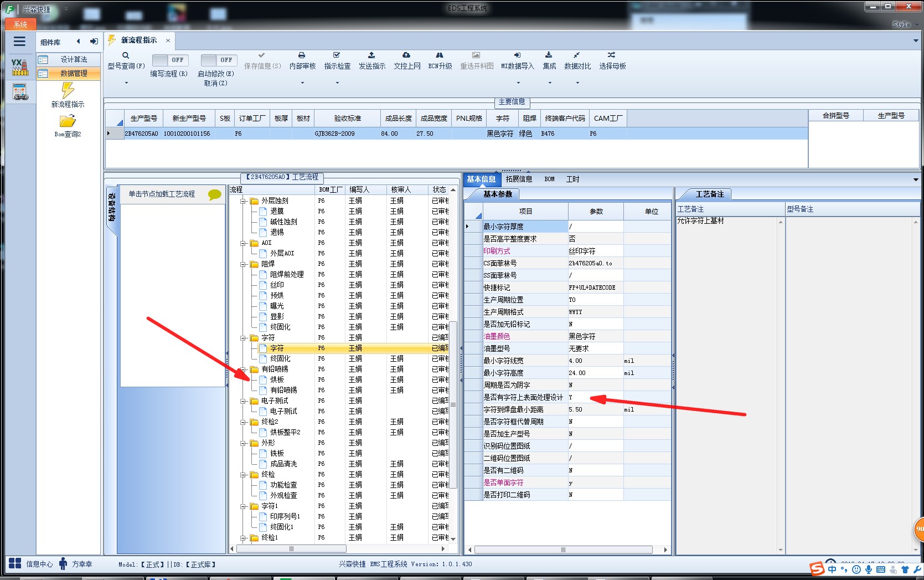Click the YX factory icon
Image resolution: width=924 pixels, height=580 pixels.
pos(19,67)
